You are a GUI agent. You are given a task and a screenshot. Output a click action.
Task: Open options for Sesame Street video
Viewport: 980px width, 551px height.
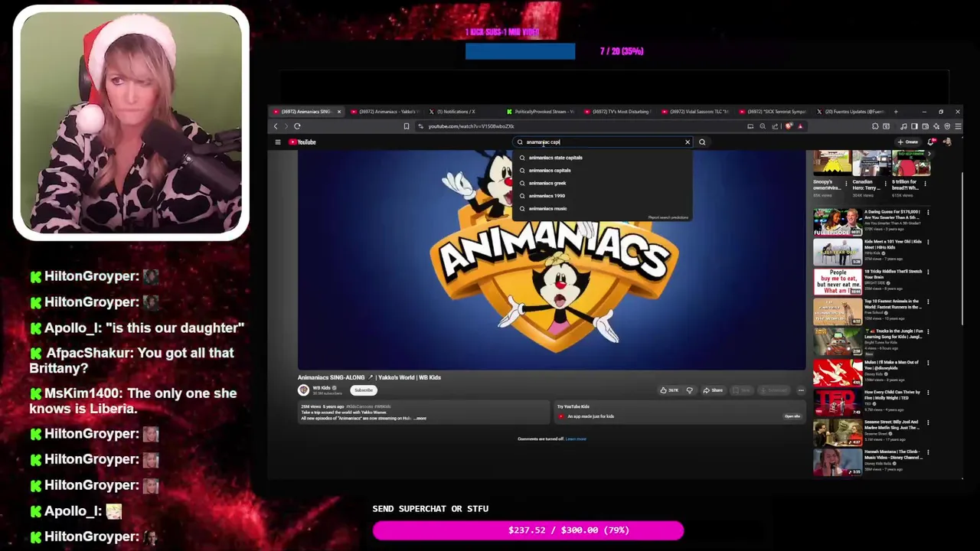tap(928, 422)
